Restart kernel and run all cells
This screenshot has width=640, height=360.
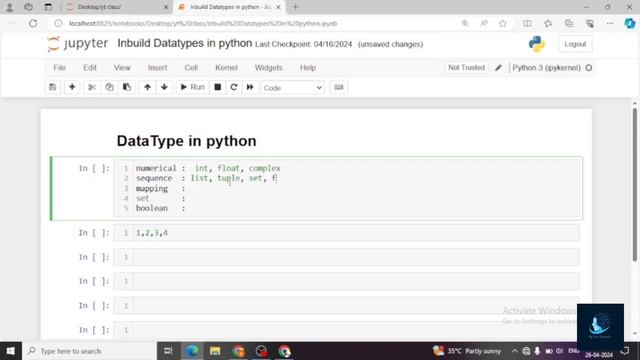tap(250, 87)
